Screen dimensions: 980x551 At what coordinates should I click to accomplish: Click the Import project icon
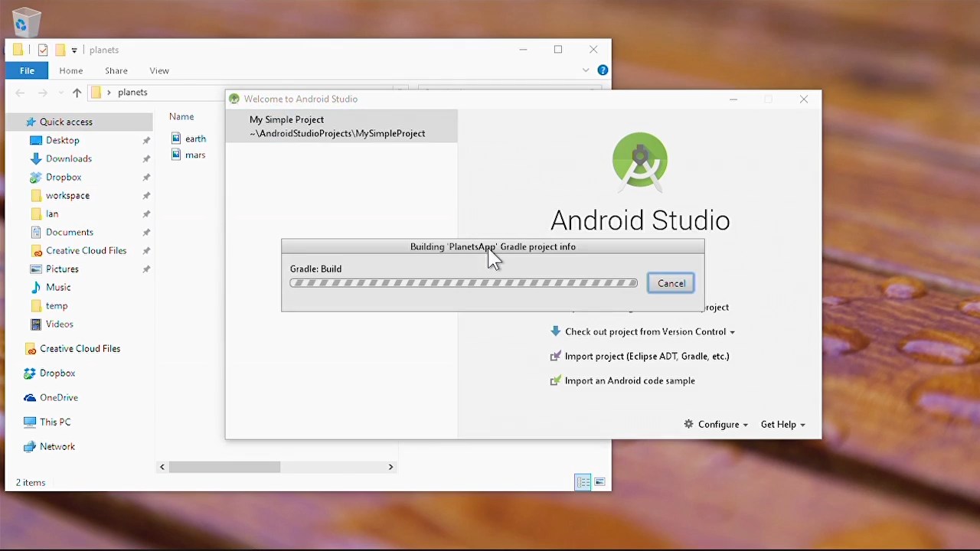(556, 356)
